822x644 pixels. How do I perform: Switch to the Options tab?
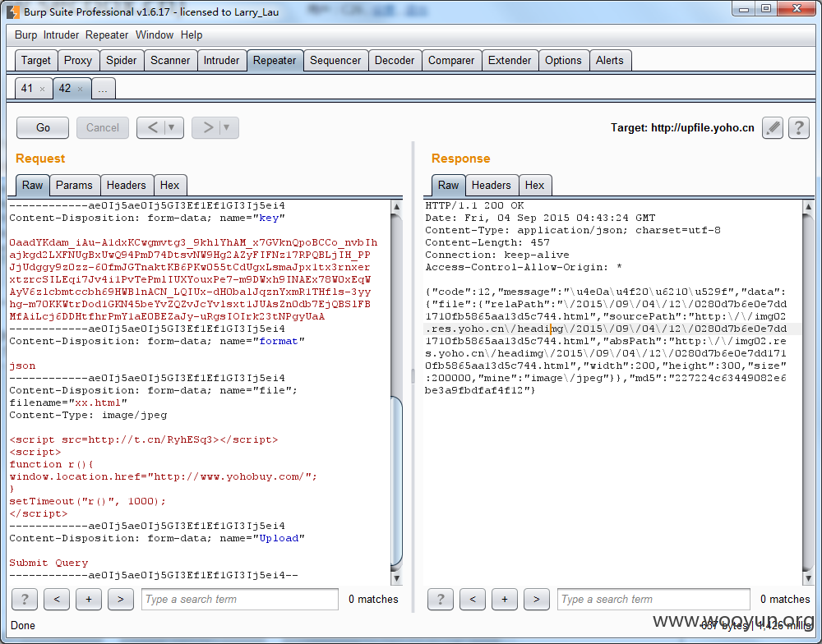tap(564, 60)
